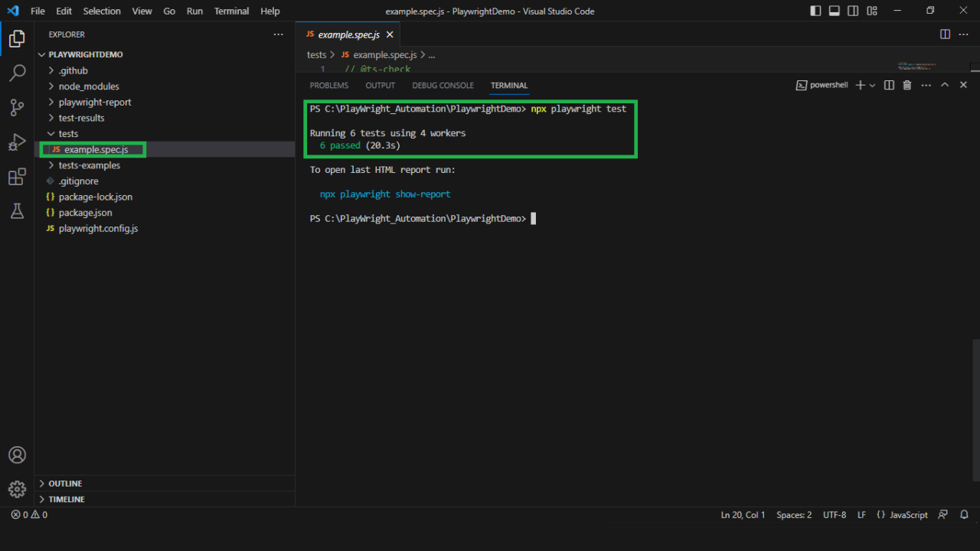Expand the node_modules folder
The height and width of the screenshot is (551, 980).
88,86
